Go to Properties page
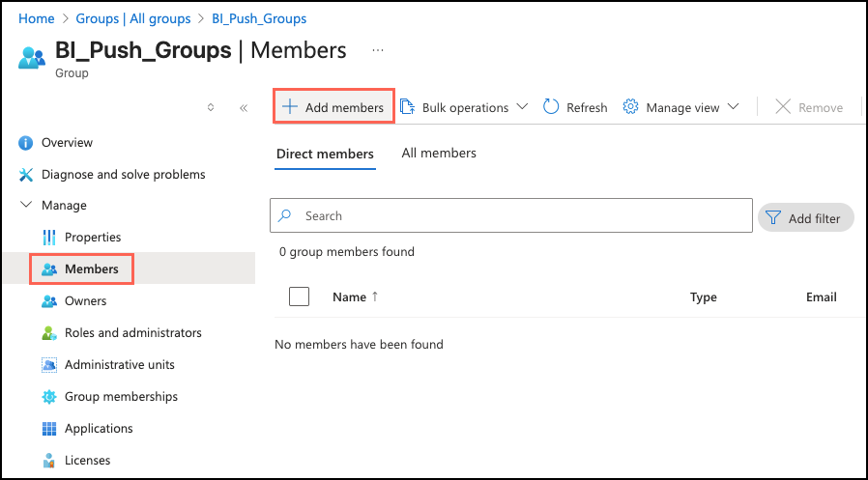 [x=93, y=238]
